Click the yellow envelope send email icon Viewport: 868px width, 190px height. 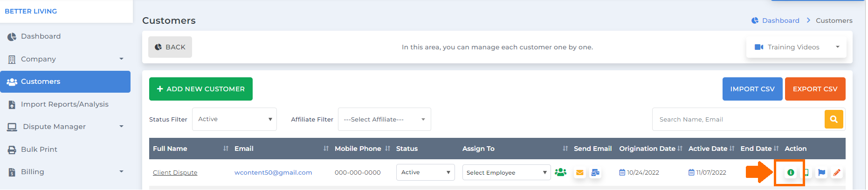[x=579, y=172]
